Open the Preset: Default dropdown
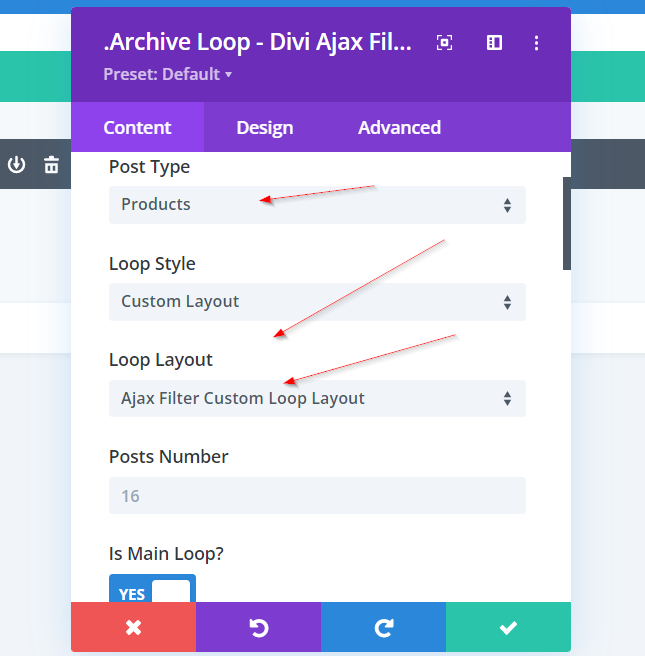The width and height of the screenshot is (645, 656). click(167, 75)
